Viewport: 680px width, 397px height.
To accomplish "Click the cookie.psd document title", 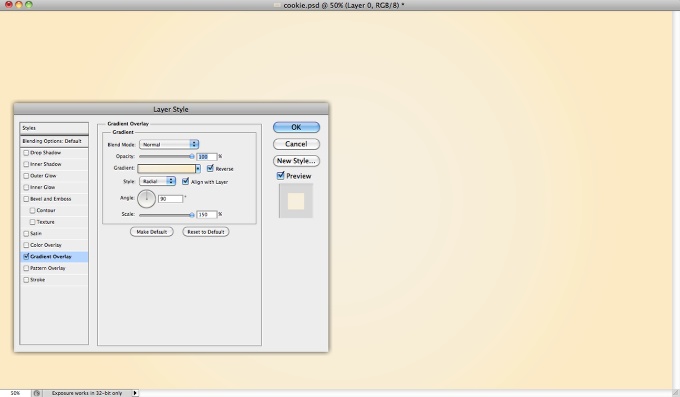I will click(x=343, y=5).
